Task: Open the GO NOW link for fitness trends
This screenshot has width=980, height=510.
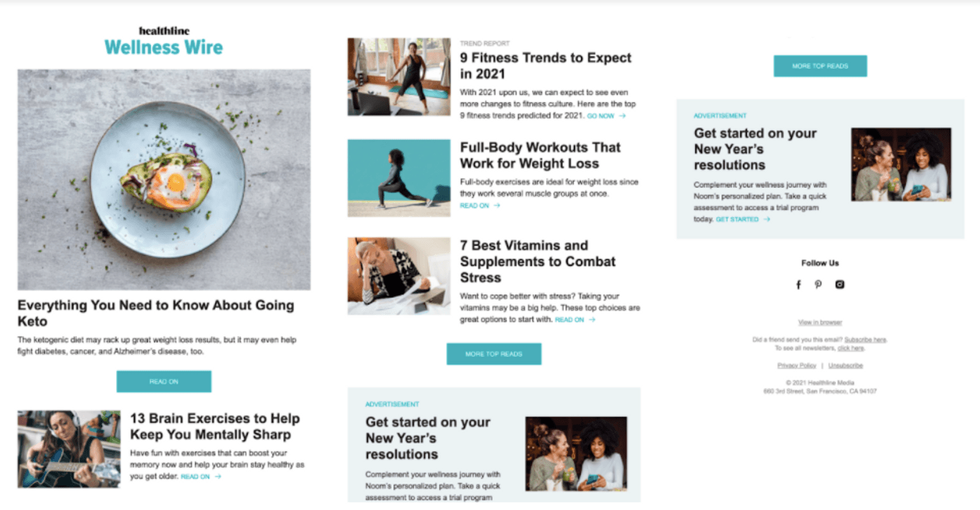Action: [606, 116]
